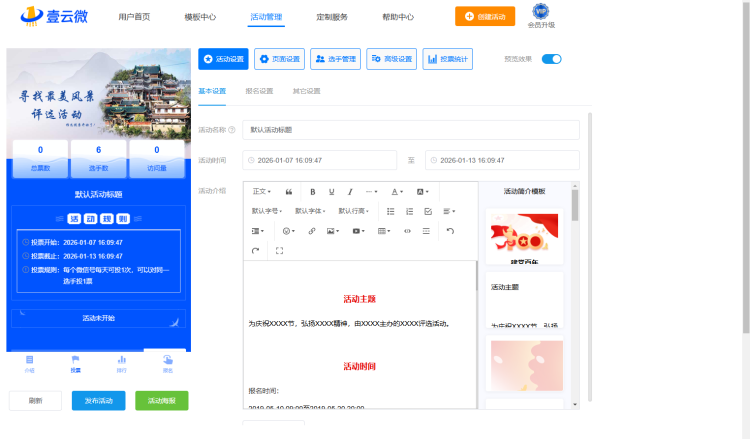Toggle bold formatting in editor
The width and height of the screenshot is (750, 439).
point(313,191)
